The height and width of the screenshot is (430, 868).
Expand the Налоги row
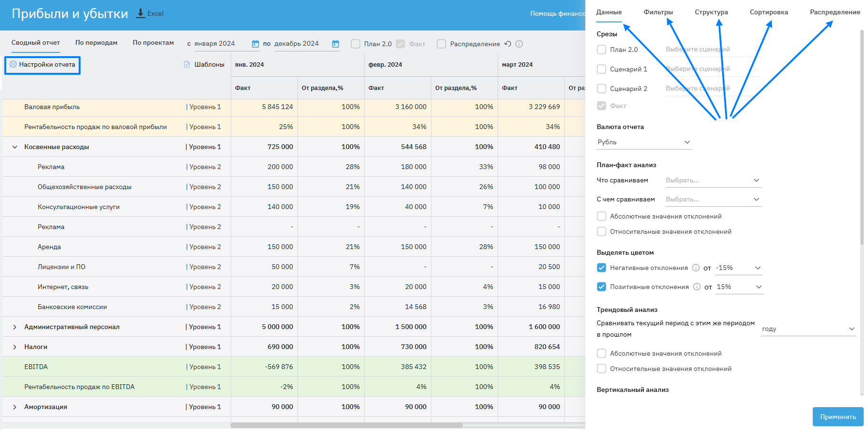coord(15,347)
